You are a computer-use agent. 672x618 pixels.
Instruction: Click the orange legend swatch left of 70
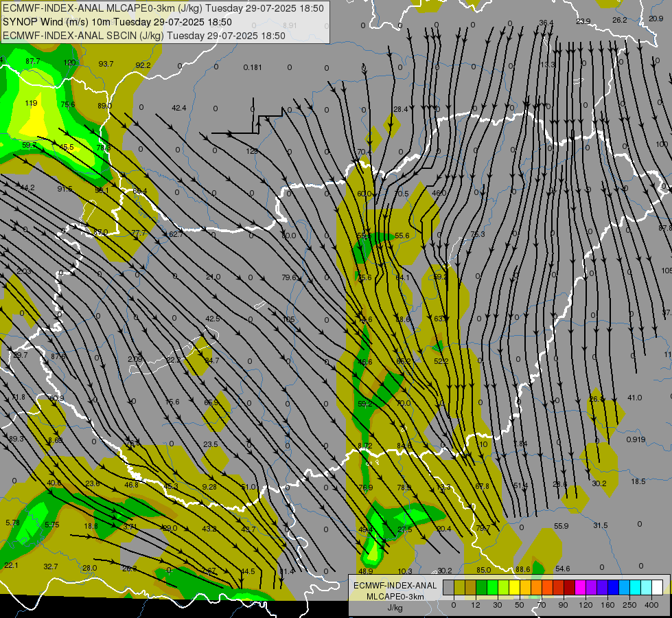pos(536,587)
